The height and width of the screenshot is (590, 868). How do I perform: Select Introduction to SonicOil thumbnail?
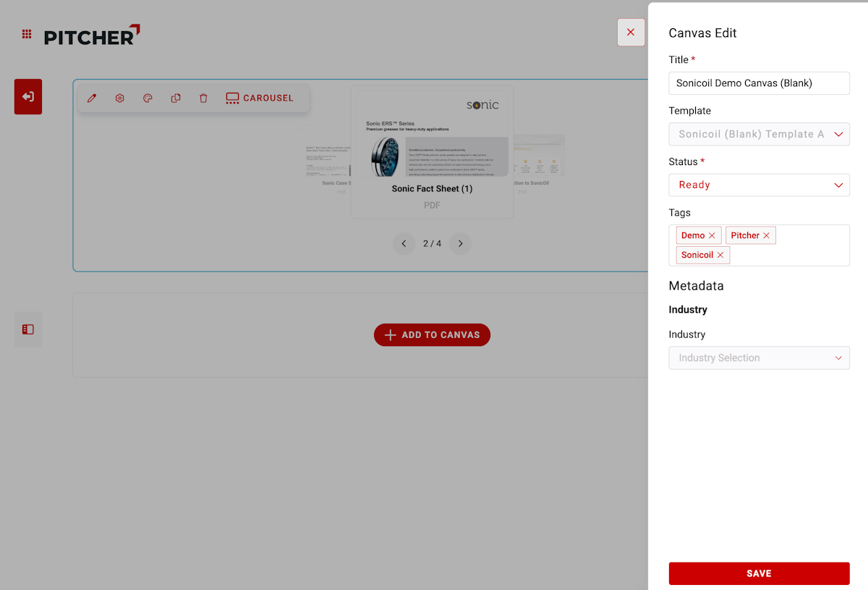coord(540,161)
